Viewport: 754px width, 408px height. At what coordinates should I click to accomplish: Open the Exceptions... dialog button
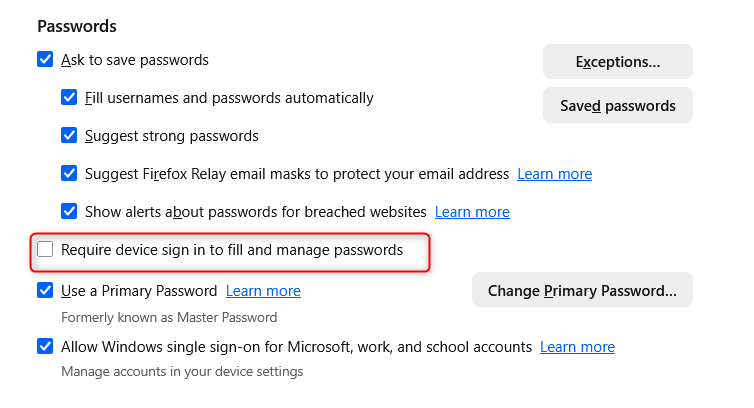[617, 62]
